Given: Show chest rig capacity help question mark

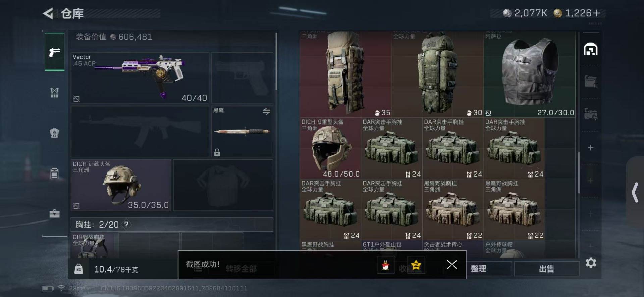Looking at the screenshot, I should [126, 225].
